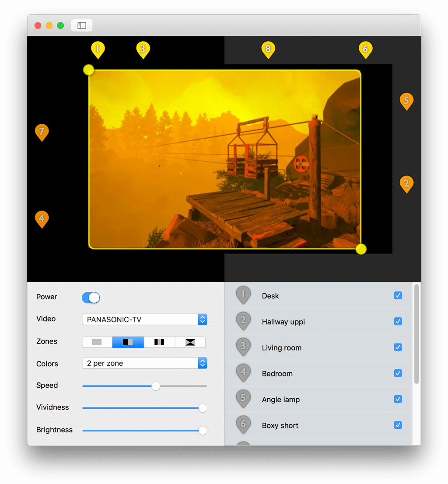
Task: Click the Speed slider knob
Action: [x=155, y=386]
